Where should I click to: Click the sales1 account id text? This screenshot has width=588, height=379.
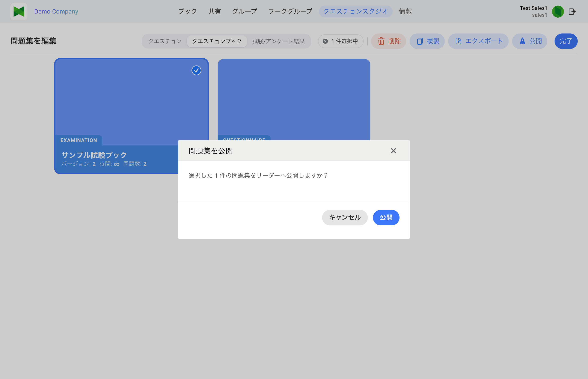540,15
